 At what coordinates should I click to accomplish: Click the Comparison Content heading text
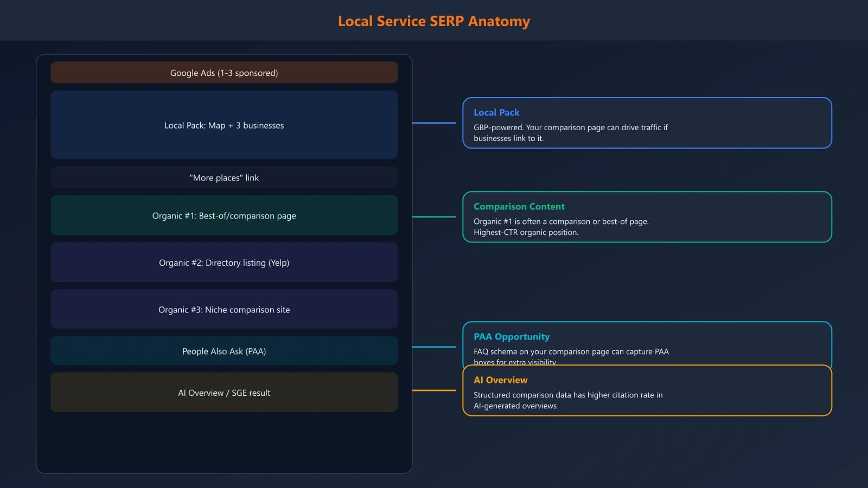tap(519, 207)
